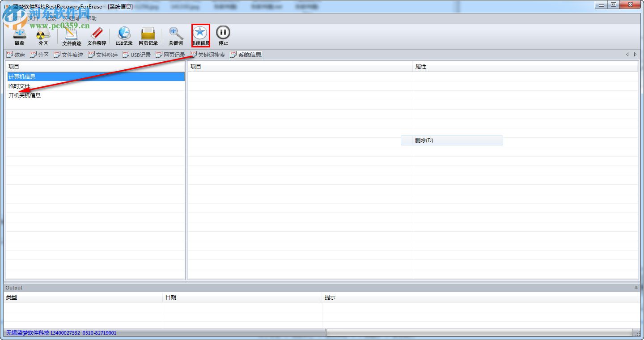
Task: Click the right panel 项目 column header
Action: pos(300,66)
